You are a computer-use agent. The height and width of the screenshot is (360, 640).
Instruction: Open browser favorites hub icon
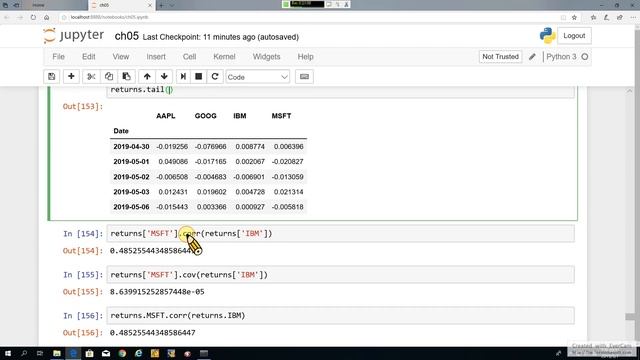pyautogui.click(x=593, y=17)
